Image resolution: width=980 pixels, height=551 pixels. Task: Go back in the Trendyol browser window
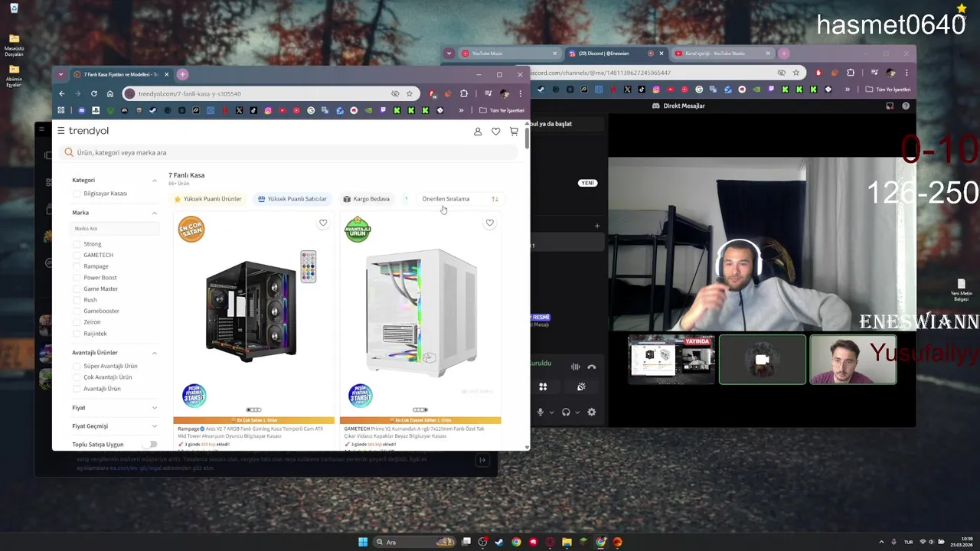62,93
